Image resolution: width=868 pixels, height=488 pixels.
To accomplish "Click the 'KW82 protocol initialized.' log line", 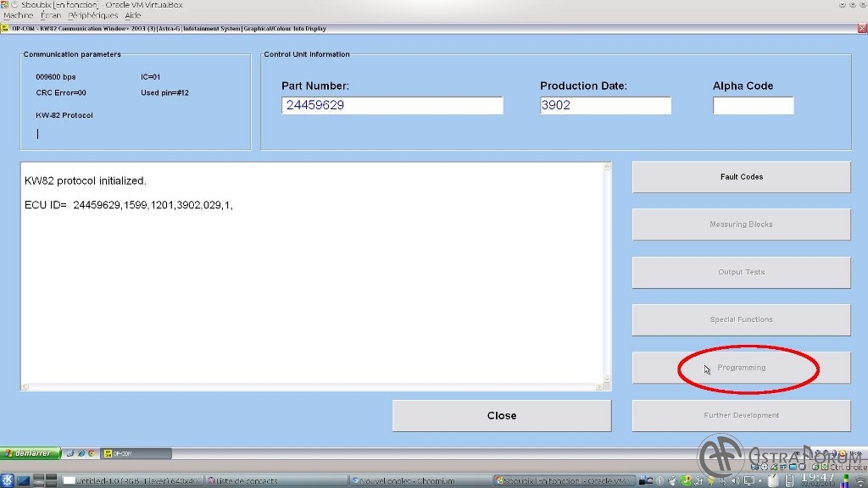I will click(86, 181).
